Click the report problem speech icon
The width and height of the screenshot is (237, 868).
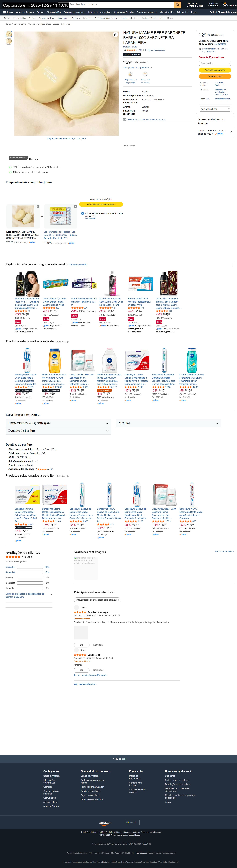coord(125,119)
